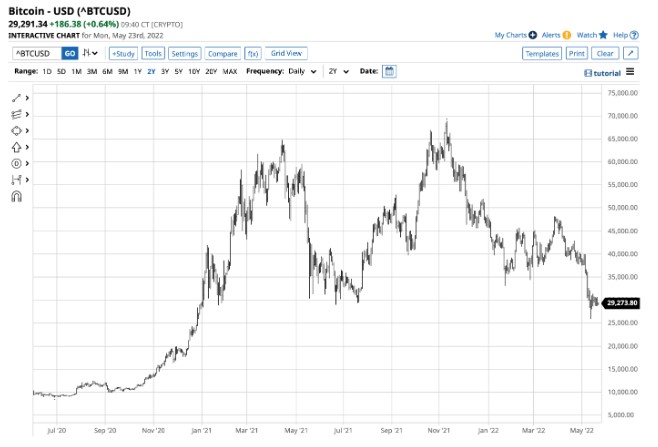Select the active 2Y range
658x447 pixels.
pos(151,71)
